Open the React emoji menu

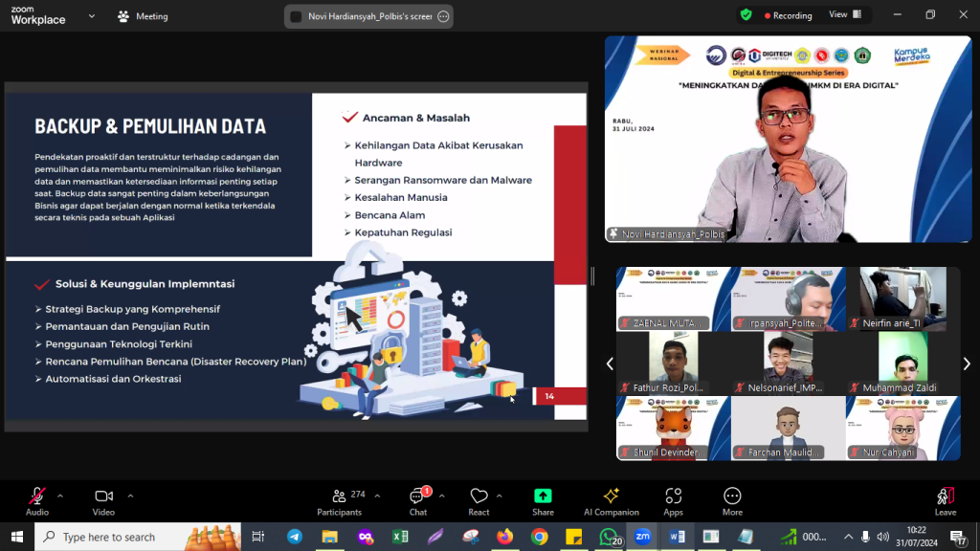(x=479, y=500)
